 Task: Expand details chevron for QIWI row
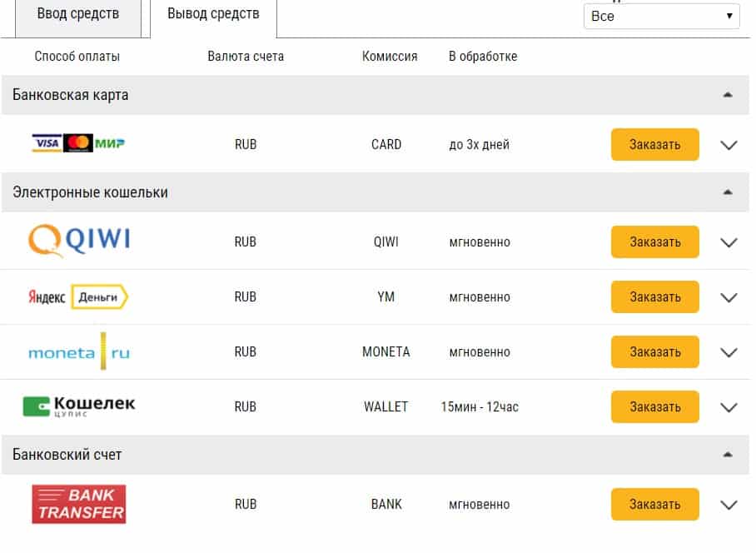729,242
